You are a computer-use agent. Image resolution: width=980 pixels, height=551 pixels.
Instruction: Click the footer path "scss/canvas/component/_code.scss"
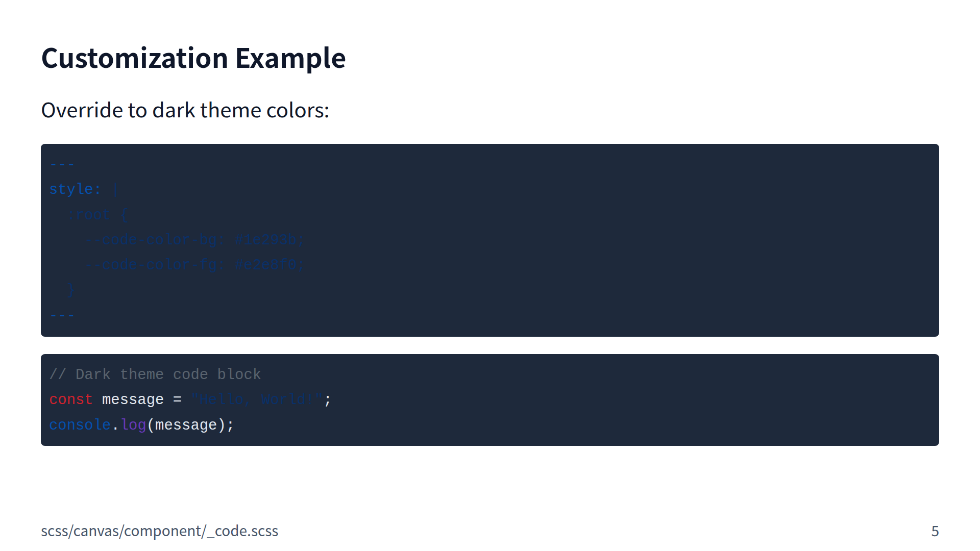click(159, 531)
